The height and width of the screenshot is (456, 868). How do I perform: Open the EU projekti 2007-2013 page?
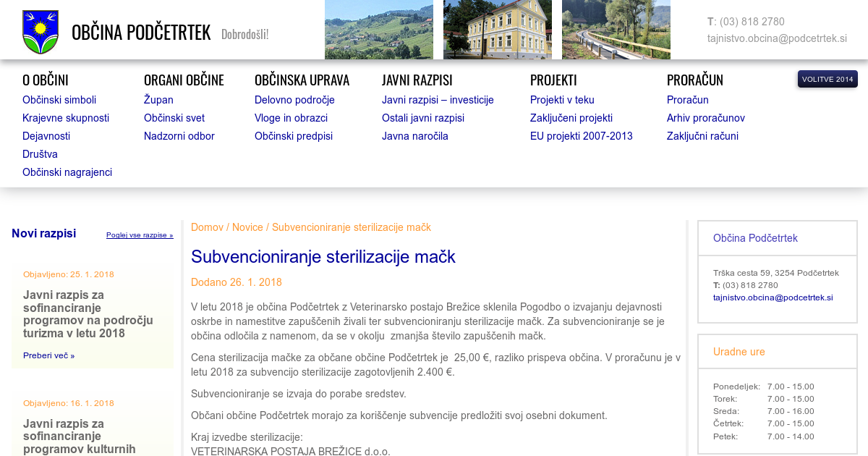(581, 136)
